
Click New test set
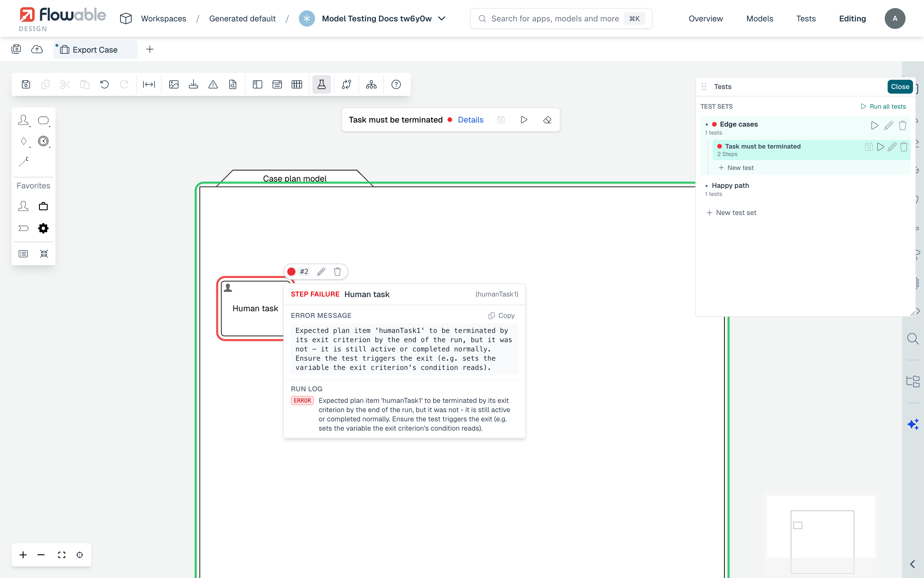(x=731, y=212)
